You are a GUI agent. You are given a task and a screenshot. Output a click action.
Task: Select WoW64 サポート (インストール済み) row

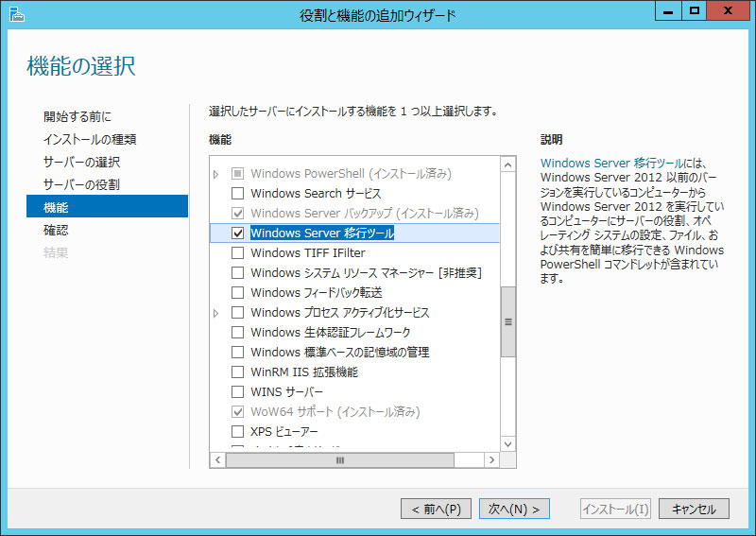pyautogui.click(x=335, y=411)
